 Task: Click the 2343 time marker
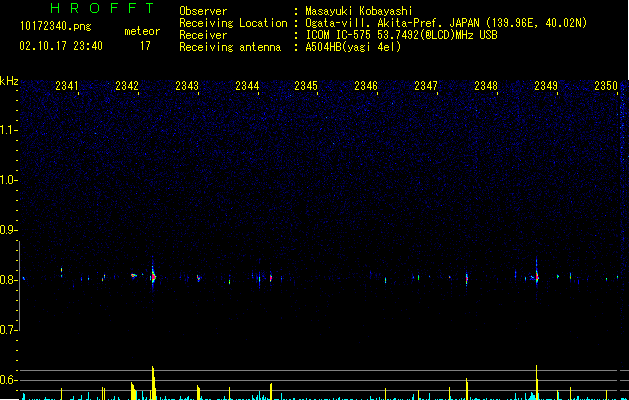click(187, 86)
